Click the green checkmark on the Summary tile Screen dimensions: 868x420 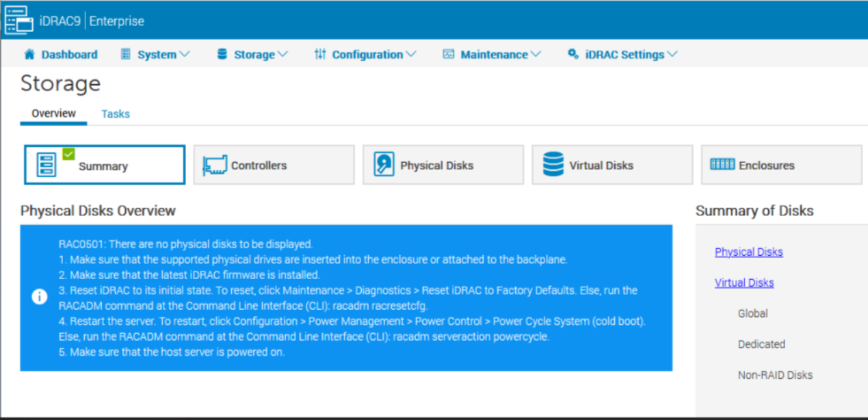coord(68,155)
